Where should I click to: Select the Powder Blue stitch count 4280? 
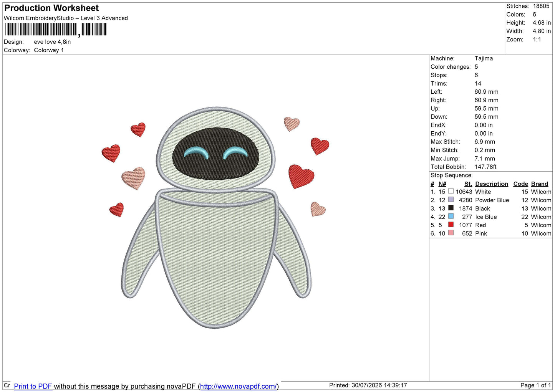tap(466, 200)
